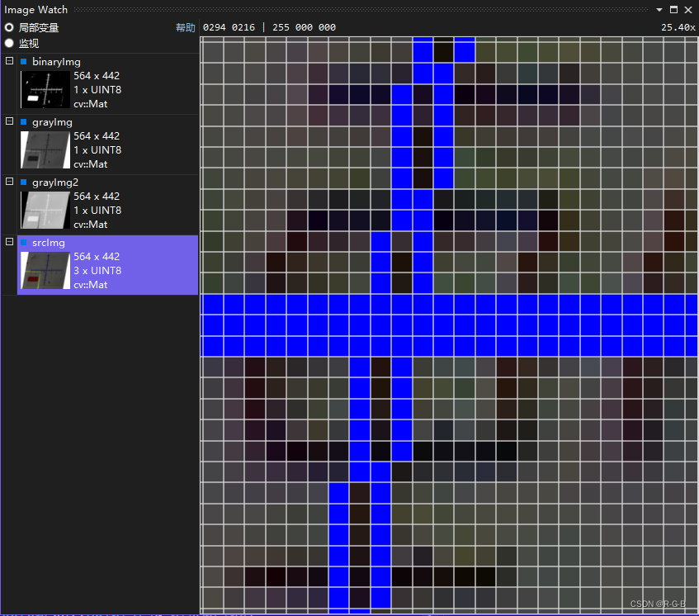Open the 帮助 help link
699x616 pixels.
coord(186,27)
